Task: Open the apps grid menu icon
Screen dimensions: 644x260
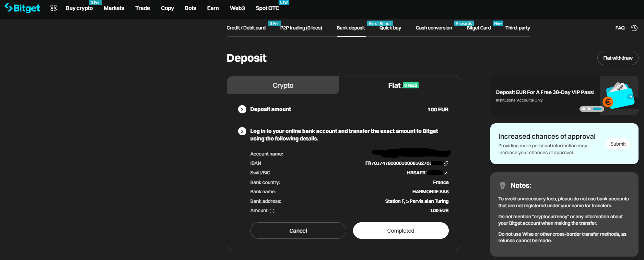Action: [x=54, y=8]
